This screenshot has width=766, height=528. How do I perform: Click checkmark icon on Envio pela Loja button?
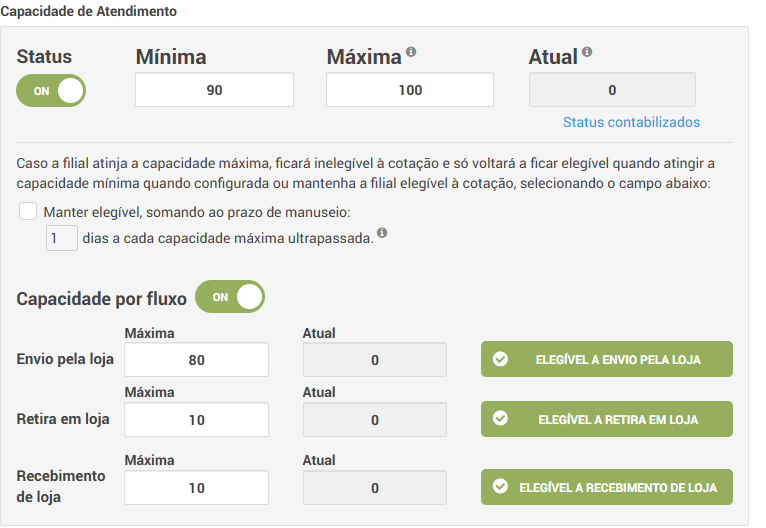[x=501, y=359]
